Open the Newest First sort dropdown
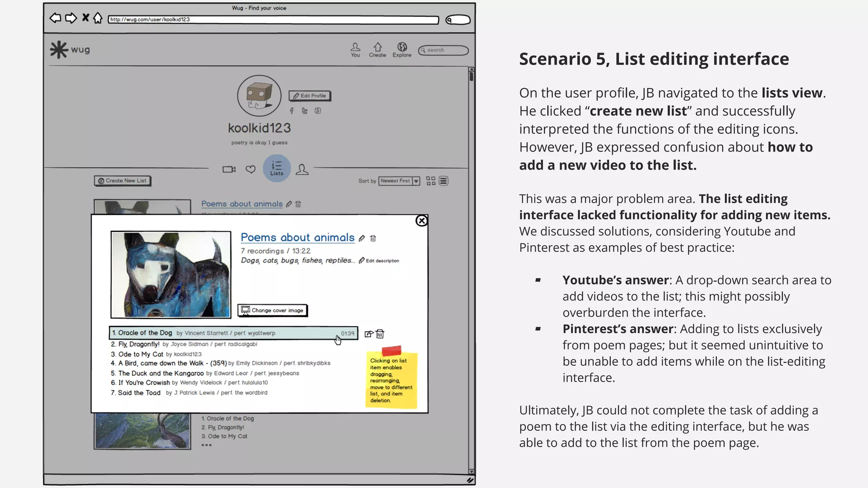Viewport: 868px width, 488px height. (399, 181)
